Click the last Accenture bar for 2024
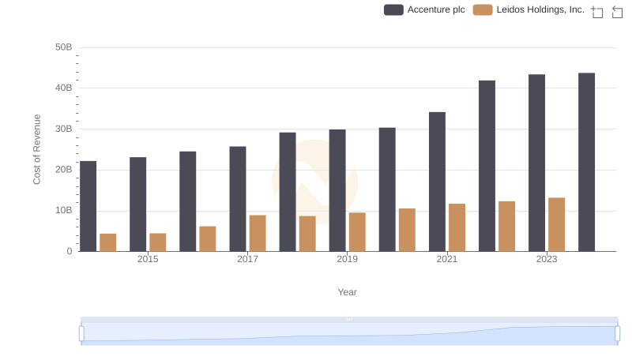Screen dimensions: 632x364 (586, 163)
